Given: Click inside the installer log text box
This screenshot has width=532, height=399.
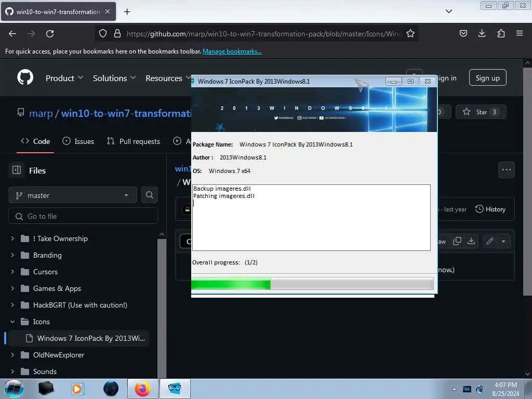Looking at the screenshot, I should (x=311, y=218).
